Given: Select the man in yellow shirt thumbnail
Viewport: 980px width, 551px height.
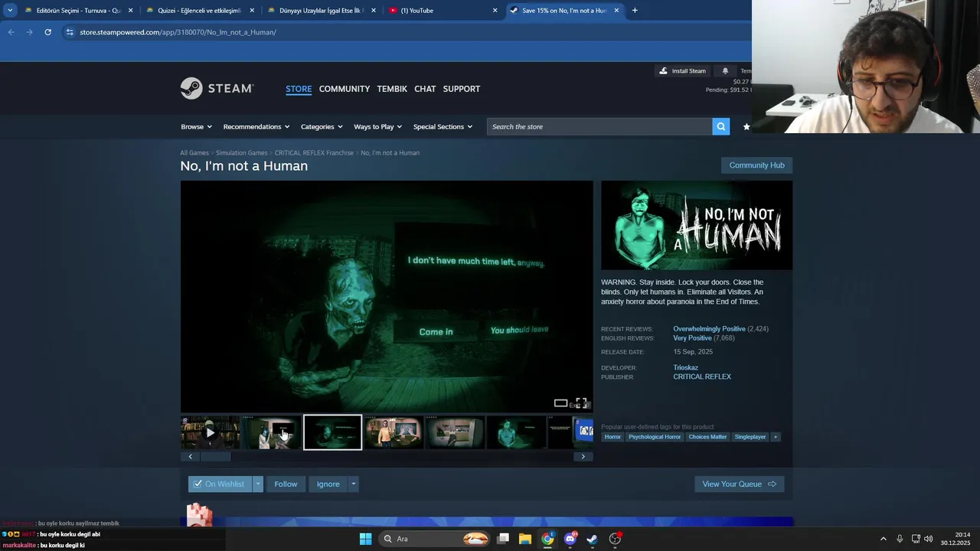Looking at the screenshot, I should click(394, 432).
